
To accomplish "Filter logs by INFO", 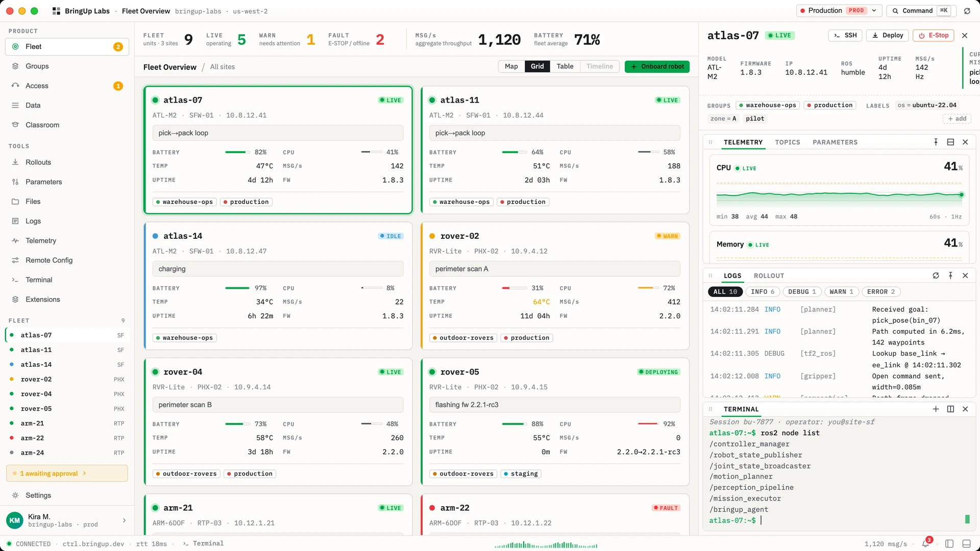I will click(x=763, y=292).
